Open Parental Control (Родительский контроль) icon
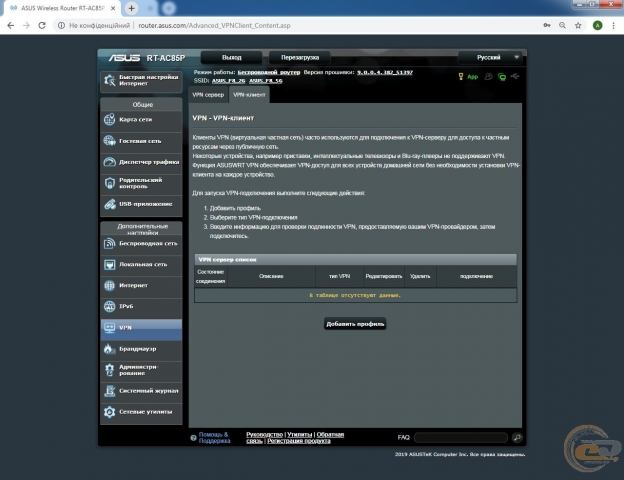This screenshot has width=624, height=480. pyautogui.click(x=109, y=183)
